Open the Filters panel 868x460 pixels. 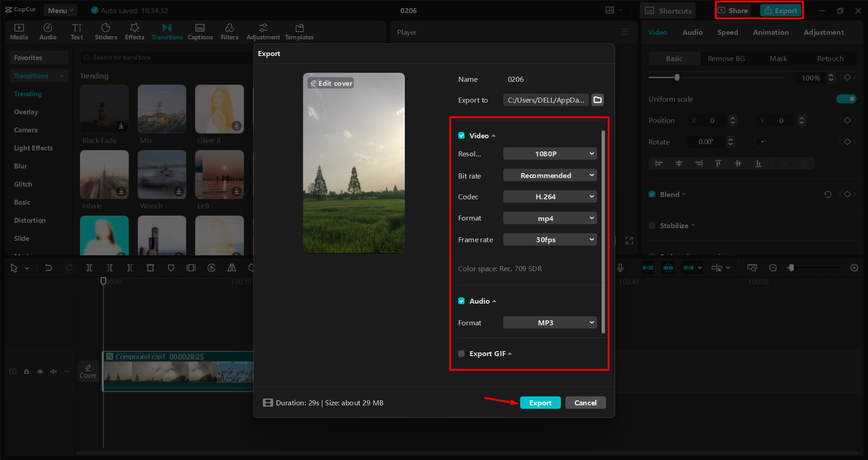pyautogui.click(x=229, y=31)
